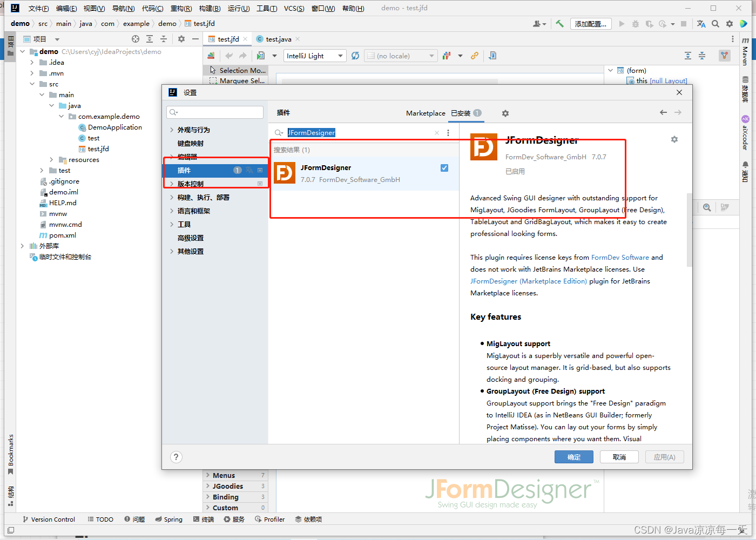Open plugin search options three-dot menu
The height and width of the screenshot is (540, 756).
448,133
